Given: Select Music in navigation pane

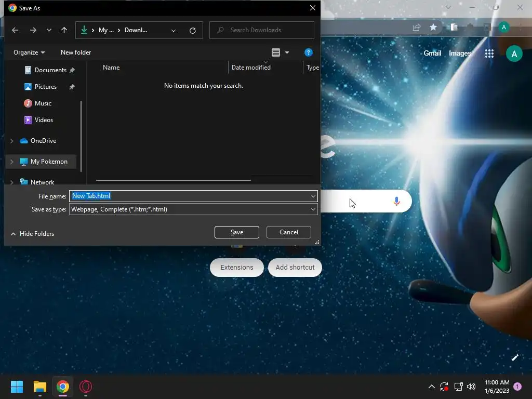Looking at the screenshot, I should coord(43,103).
